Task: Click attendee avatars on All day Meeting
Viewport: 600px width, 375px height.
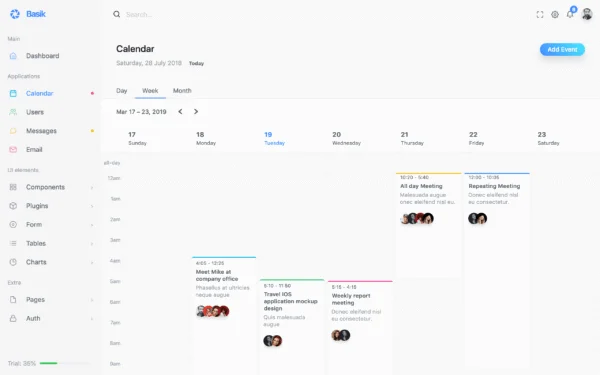Action: (417, 218)
